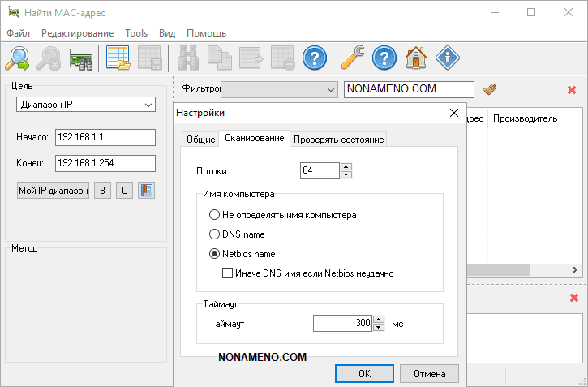588x387 pixels.
Task: Open settings via the wrench icon
Action: point(352,58)
